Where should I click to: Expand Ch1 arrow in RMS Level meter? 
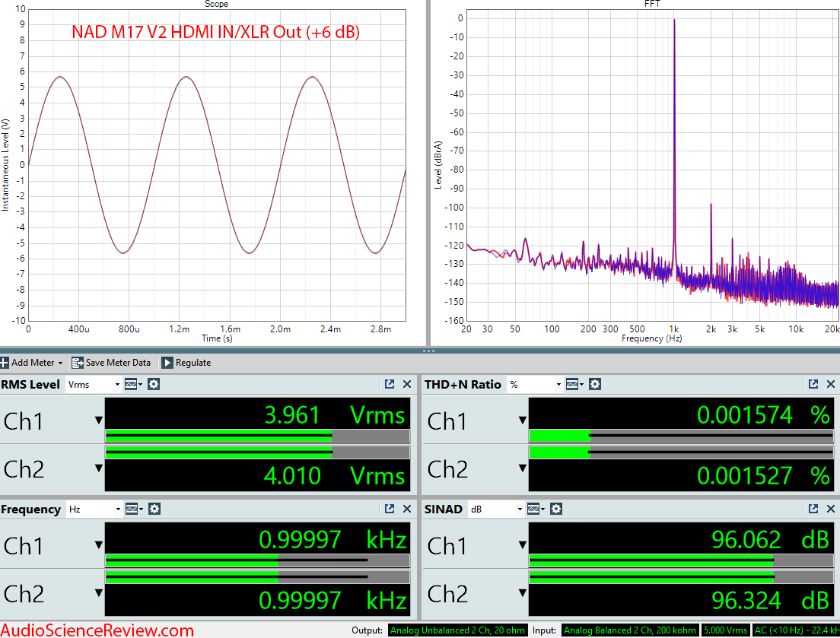click(98, 421)
